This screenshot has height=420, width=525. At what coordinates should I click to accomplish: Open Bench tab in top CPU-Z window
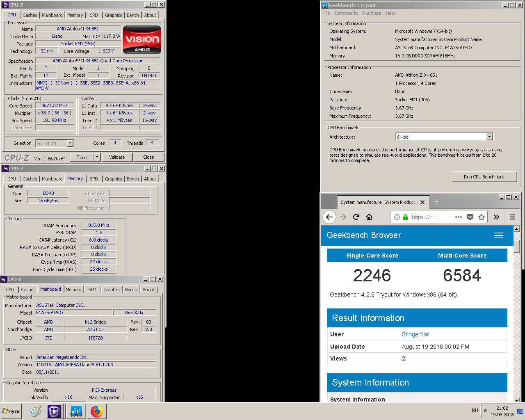pyautogui.click(x=132, y=15)
